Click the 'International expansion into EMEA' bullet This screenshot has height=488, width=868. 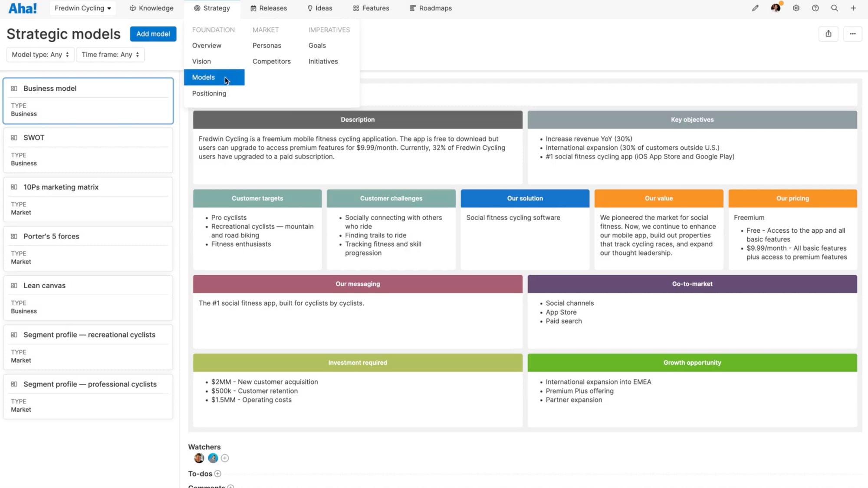[x=598, y=382]
